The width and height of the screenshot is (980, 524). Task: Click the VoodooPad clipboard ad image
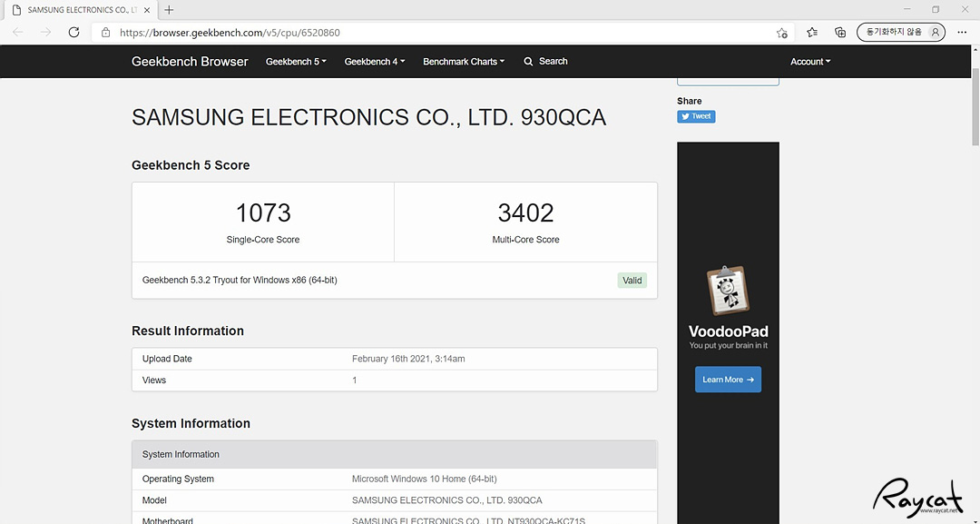[728, 292]
